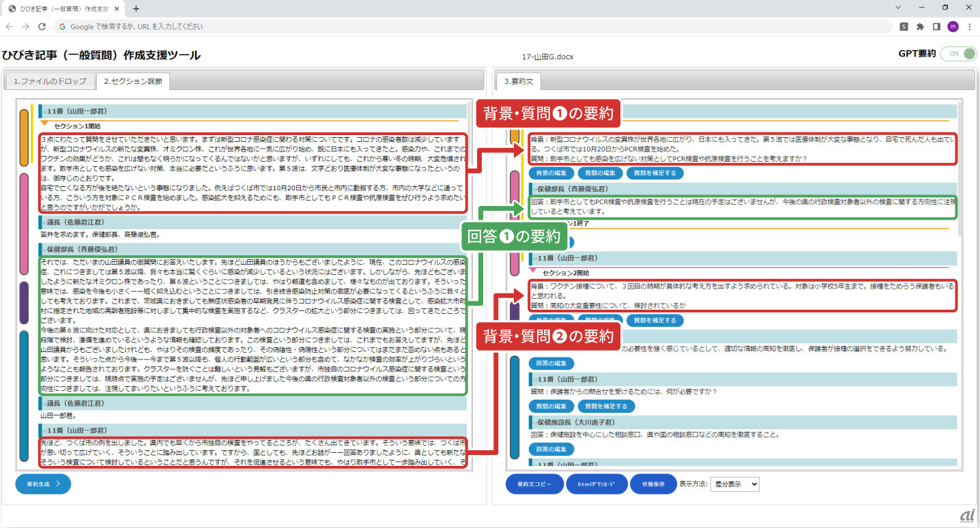Select 保健部長（斉藤俊弘君） header in summary panel
The image size is (980, 528).
coord(743,188)
